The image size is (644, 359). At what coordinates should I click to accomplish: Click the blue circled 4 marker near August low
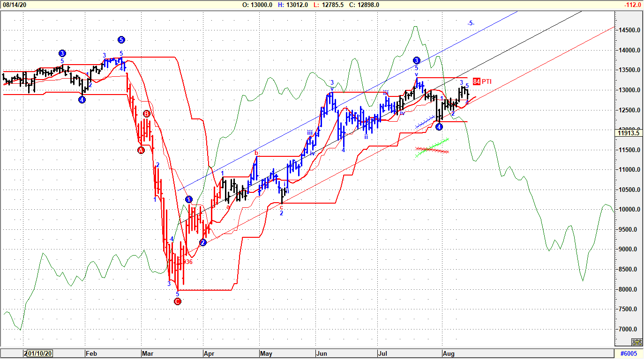pos(440,126)
